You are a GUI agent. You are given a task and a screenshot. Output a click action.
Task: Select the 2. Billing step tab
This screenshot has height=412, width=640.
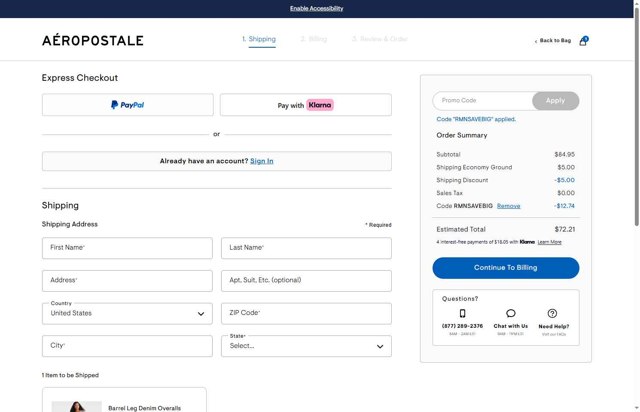point(313,39)
